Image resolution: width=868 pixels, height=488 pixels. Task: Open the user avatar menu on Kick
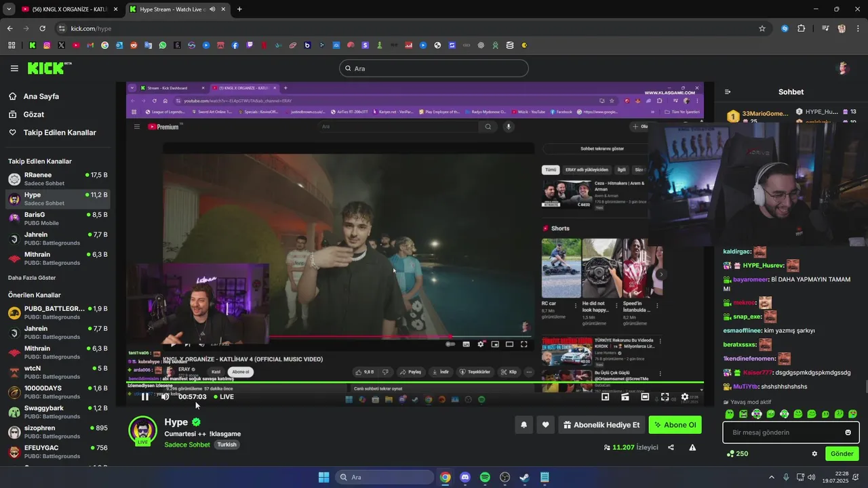coord(843,68)
